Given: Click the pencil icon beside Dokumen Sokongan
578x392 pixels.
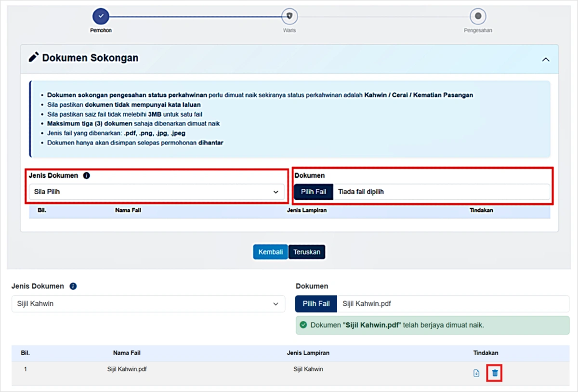Looking at the screenshot, I should click(33, 58).
